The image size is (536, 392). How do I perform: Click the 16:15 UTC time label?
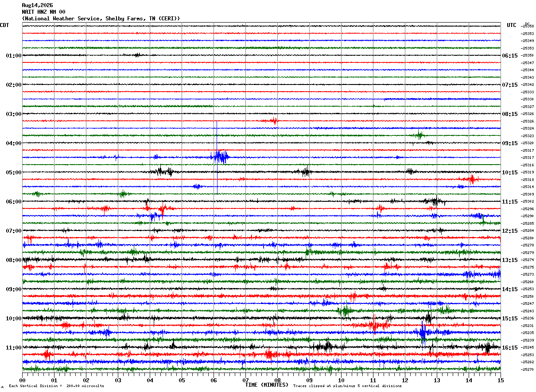pos(510,348)
